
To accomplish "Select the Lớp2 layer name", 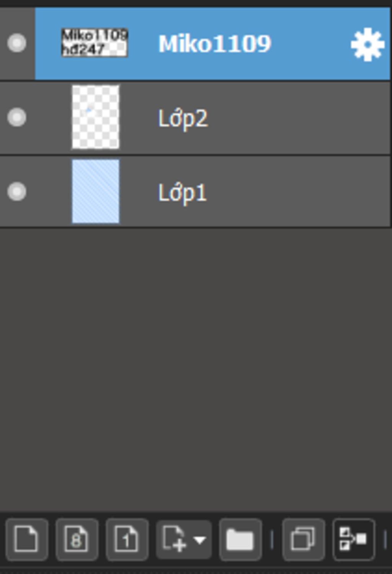I will click(x=183, y=118).
